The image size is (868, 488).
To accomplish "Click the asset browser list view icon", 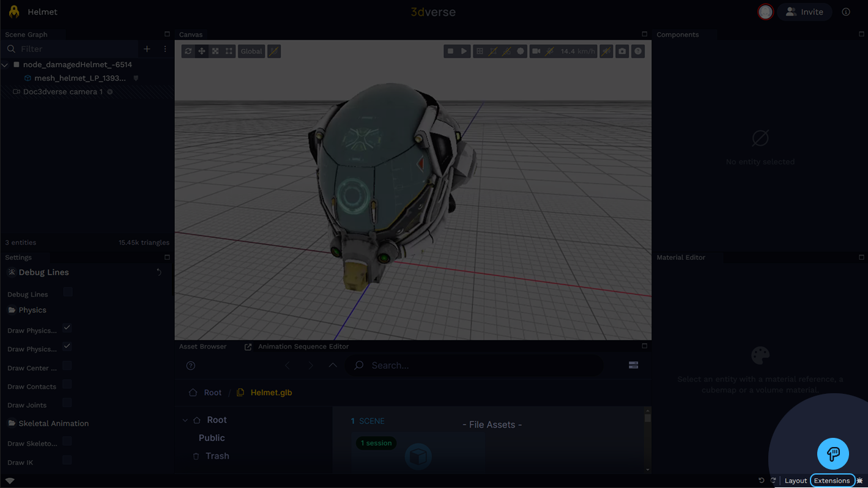I will click(633, 365).
